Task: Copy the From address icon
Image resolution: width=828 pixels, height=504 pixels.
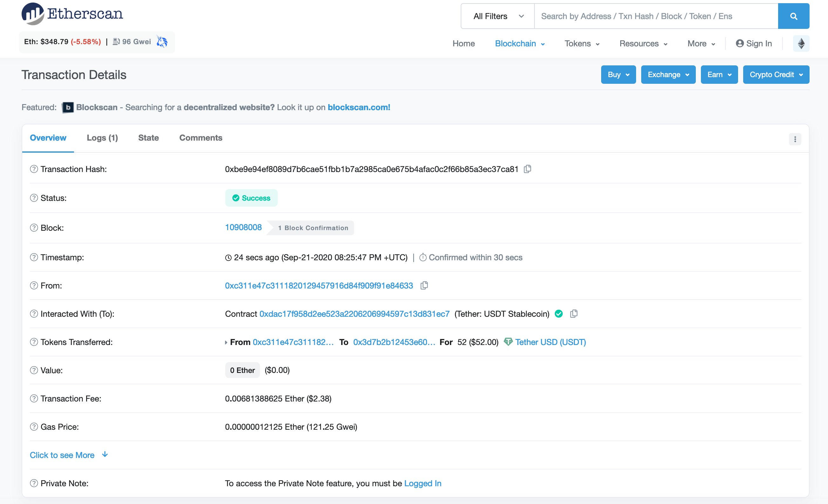Action: 424,285
